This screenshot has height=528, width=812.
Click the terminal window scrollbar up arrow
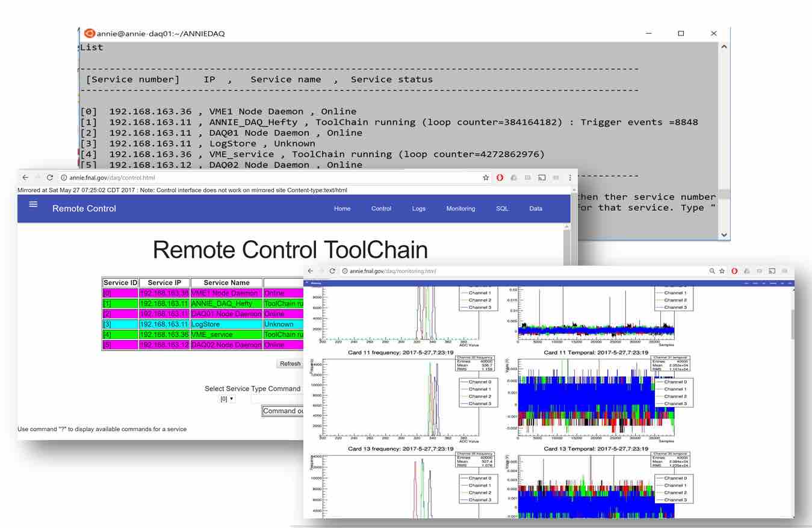[724, 47]
